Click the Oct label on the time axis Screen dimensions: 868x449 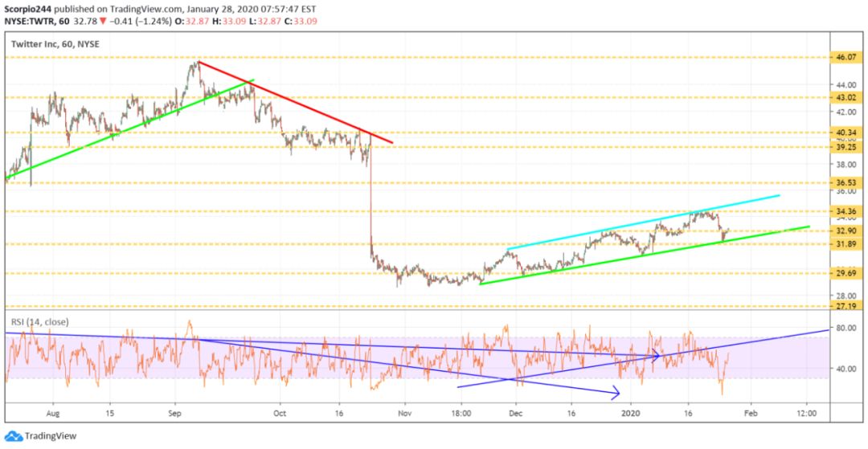(x=280, y=413)
